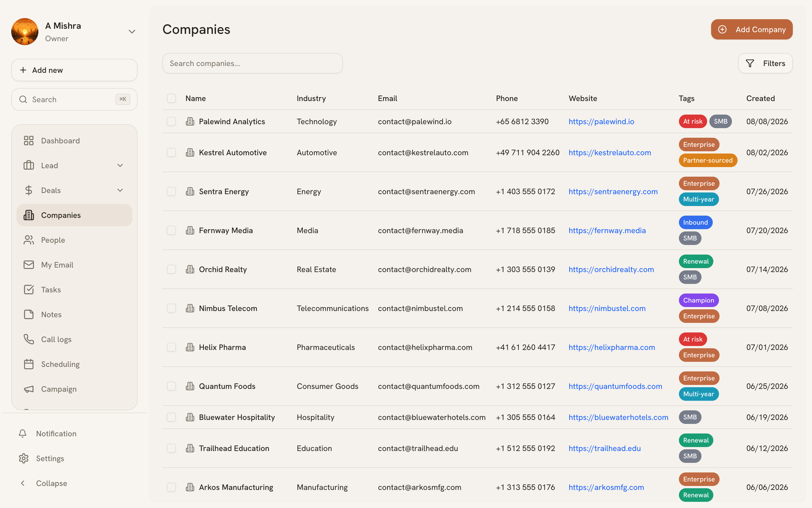Click the Settings gear icon
The width and height of the screenshot is (812, 508).
coord(23,459)
